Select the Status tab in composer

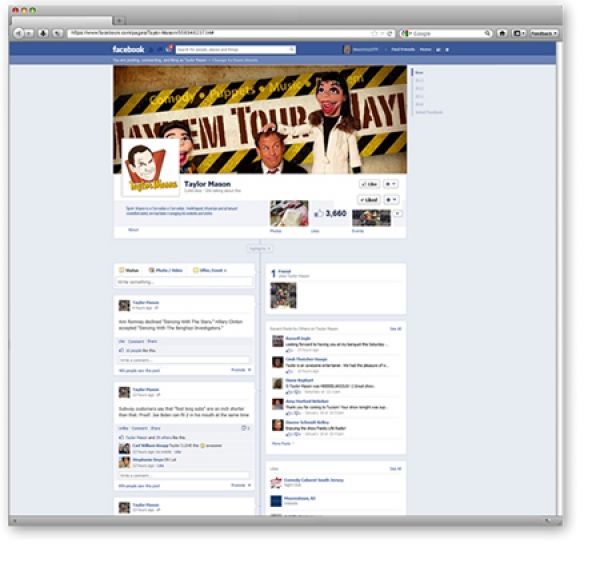129,270
